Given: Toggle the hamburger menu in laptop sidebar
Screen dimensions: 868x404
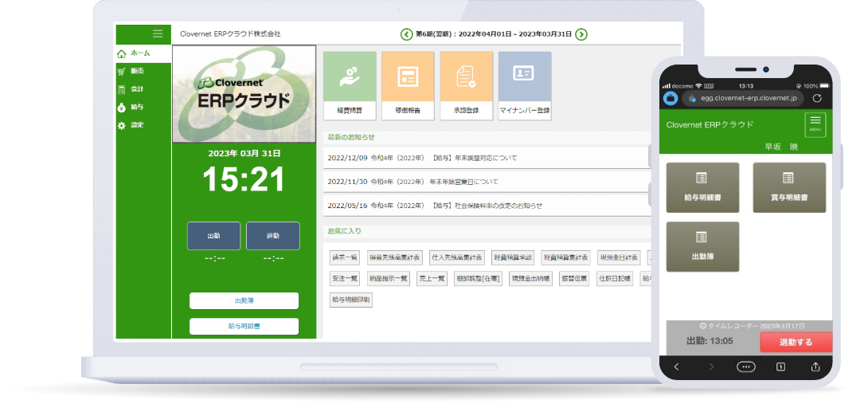Looking at the screenshot, I should pos(158,33).
